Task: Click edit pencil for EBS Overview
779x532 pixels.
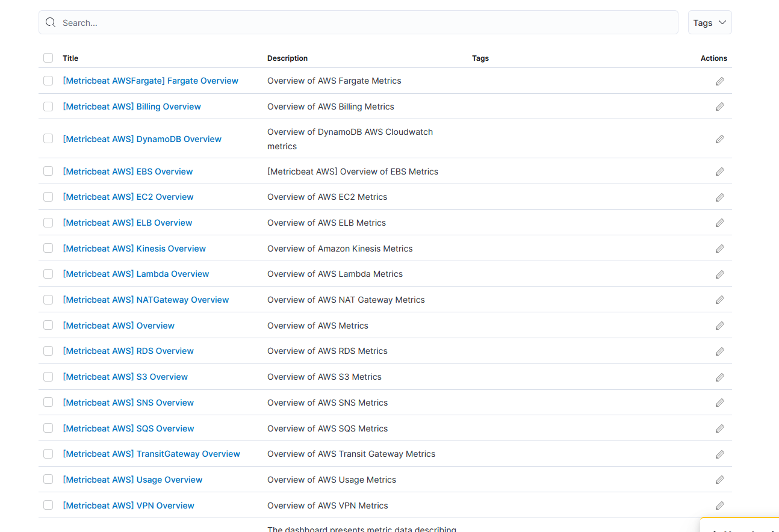Action: pos(719,172)
